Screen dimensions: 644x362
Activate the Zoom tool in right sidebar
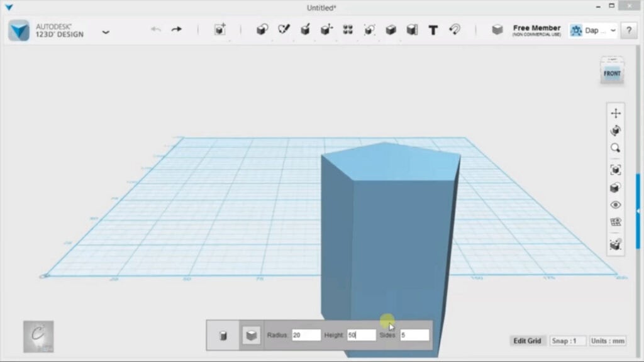[616, 148]
